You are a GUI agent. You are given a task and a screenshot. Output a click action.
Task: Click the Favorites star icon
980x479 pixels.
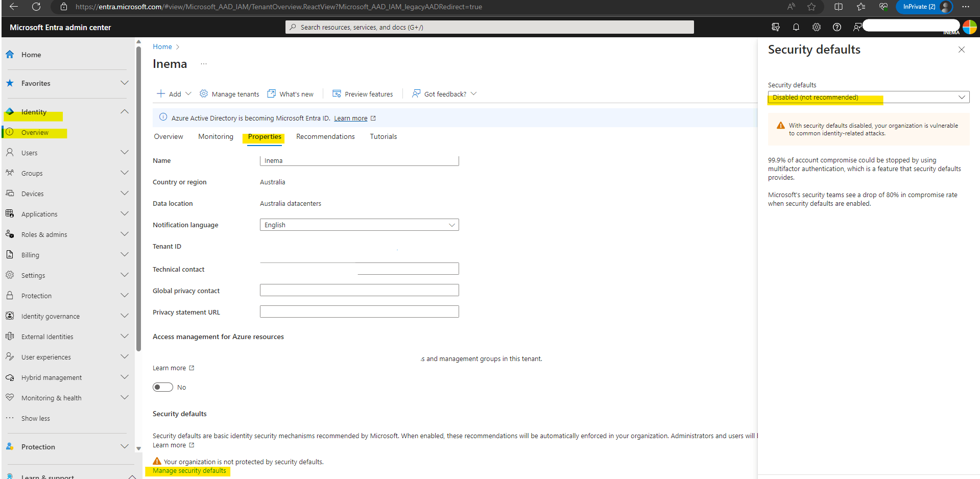tap(10, 83)
